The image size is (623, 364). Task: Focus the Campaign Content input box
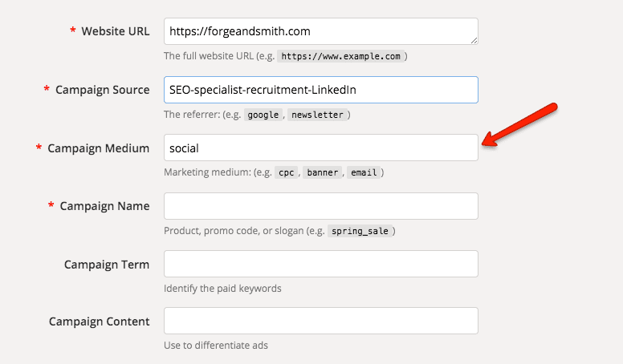[x=320, y=321]
